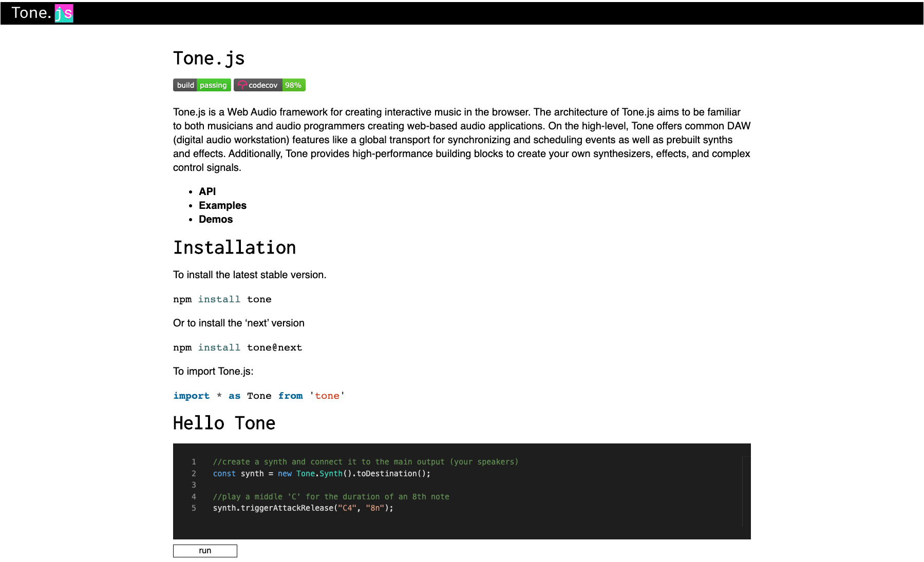Click the code editor vertical scrollbar

tap(746, 491)
